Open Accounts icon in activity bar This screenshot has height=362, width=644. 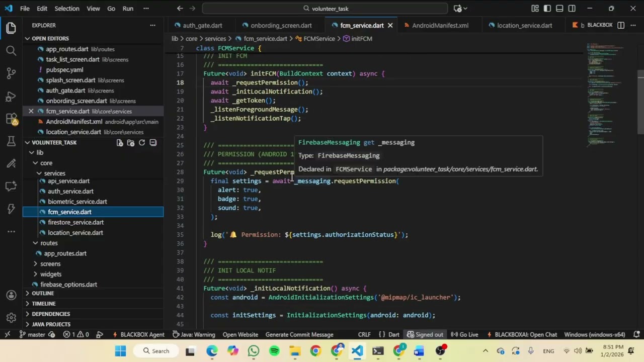point(11,296)
